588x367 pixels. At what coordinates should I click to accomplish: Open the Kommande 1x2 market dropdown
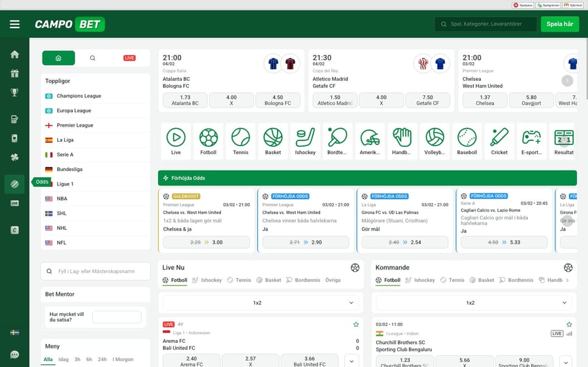coord(474,303)
